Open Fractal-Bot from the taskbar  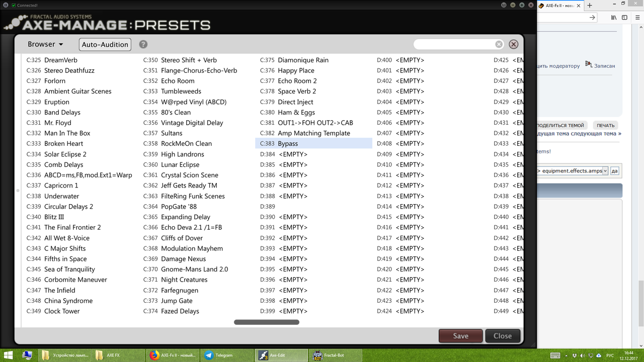point(335,355)
